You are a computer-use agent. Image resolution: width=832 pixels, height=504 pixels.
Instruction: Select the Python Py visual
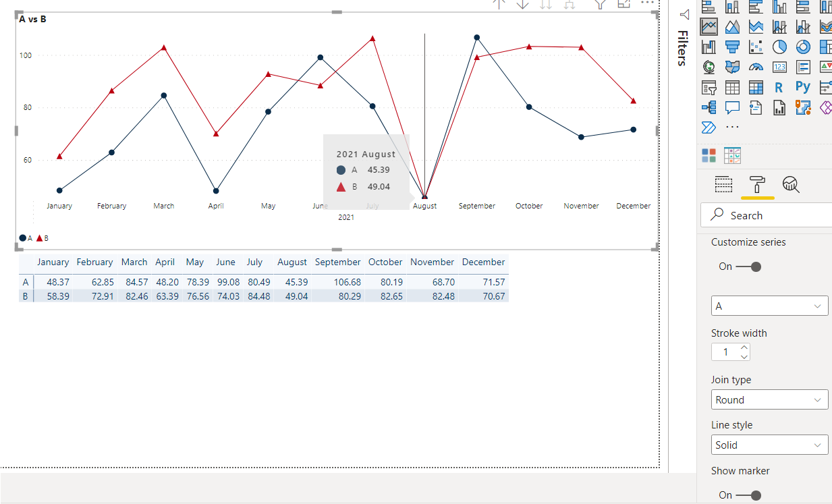pos(803,86)
